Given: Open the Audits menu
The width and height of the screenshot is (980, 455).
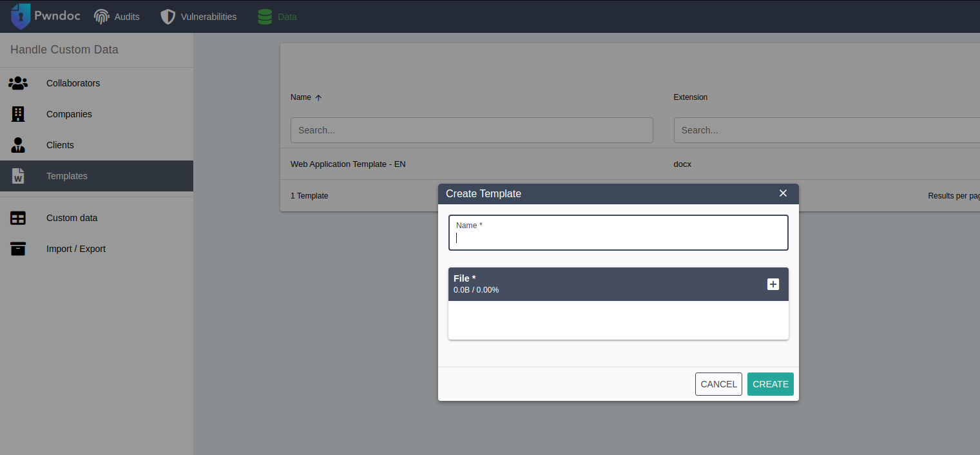Looking at the screenshot, I should pos(126,17).
